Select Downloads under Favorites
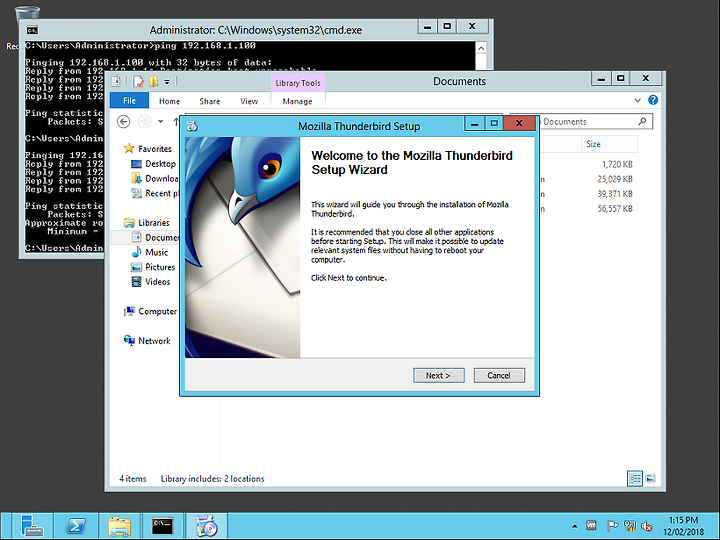 tap(155, 178)
